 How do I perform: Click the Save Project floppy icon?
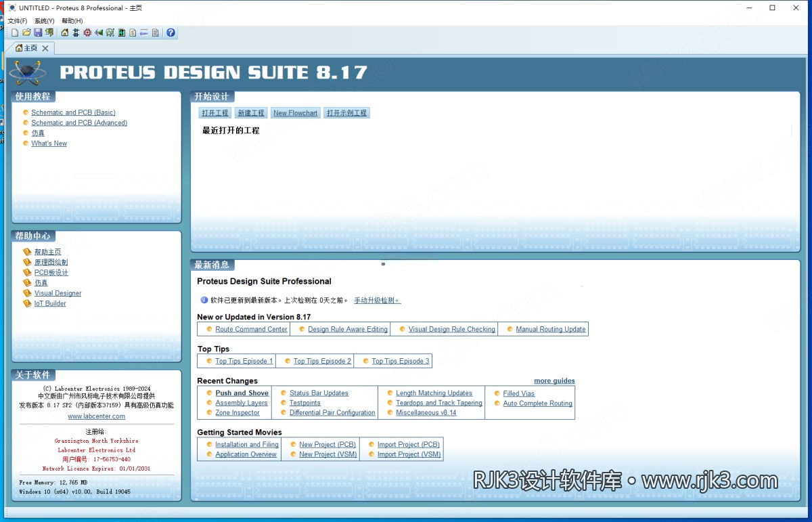[38, 32]
